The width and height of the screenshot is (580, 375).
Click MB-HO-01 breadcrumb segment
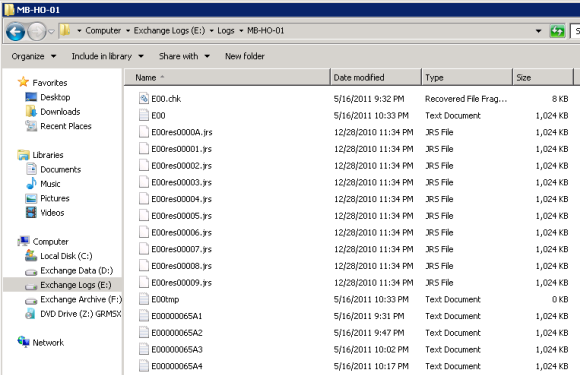266,31
